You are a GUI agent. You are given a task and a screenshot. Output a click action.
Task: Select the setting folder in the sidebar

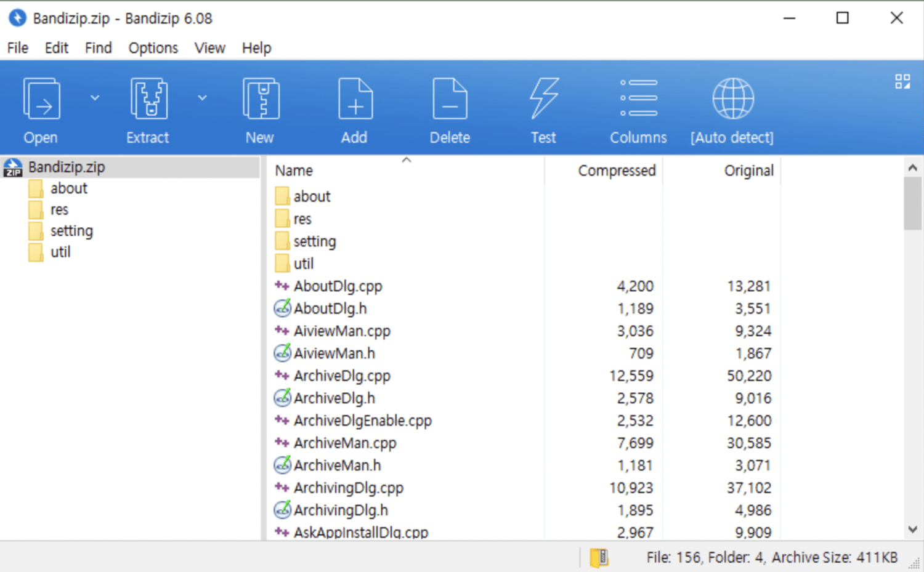(73, 230)
